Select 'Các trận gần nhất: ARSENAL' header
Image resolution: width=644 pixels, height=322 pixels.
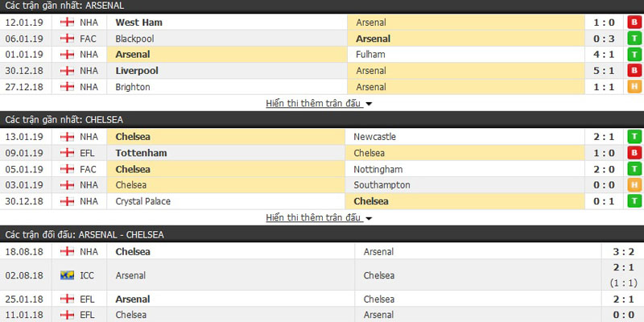(64, 6)
